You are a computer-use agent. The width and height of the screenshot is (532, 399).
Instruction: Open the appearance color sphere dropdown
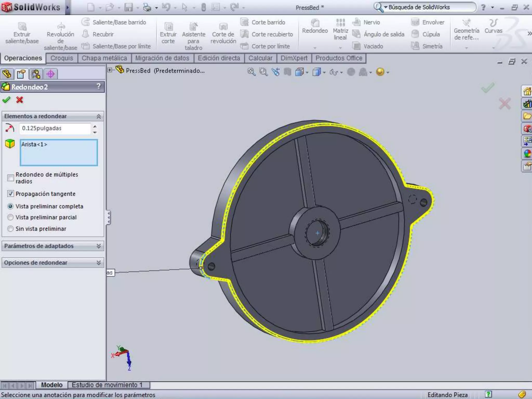click(388, 72)
